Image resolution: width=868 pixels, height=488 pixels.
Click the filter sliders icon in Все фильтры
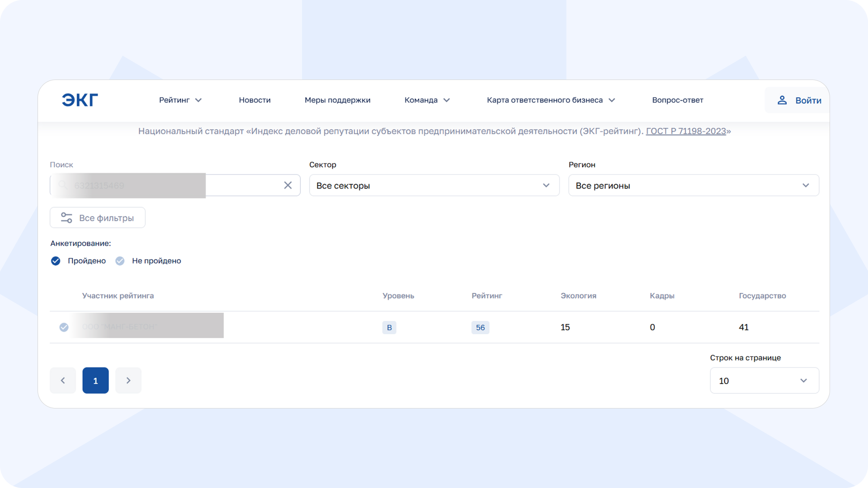point(66,218)
